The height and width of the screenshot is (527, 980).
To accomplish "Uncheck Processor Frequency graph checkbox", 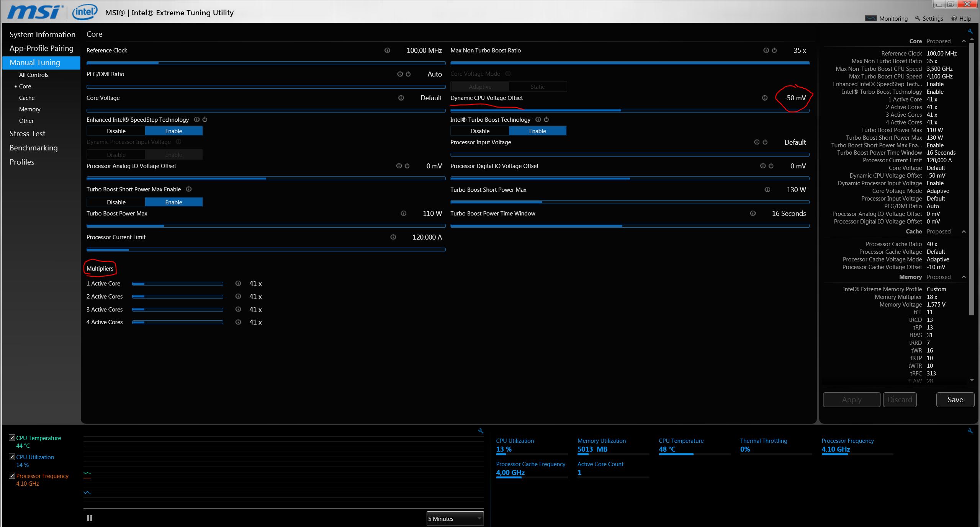I will tap(12, 476).
